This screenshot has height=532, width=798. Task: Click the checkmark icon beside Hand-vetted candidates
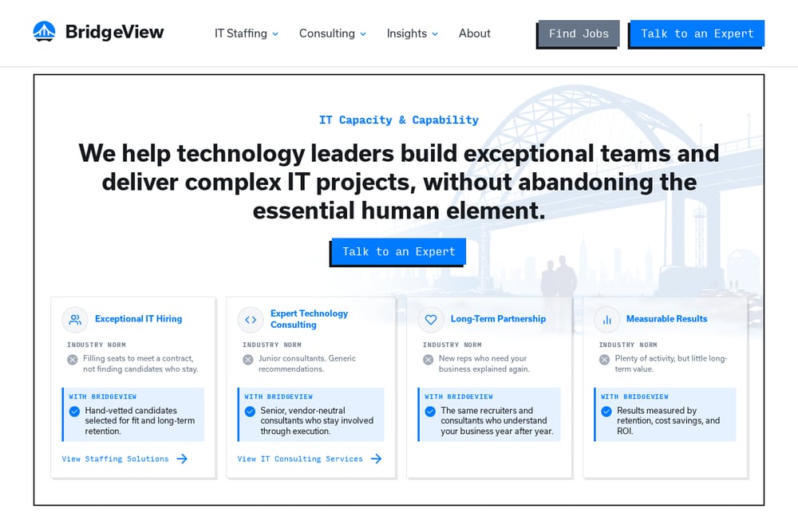tap(74, 412)
